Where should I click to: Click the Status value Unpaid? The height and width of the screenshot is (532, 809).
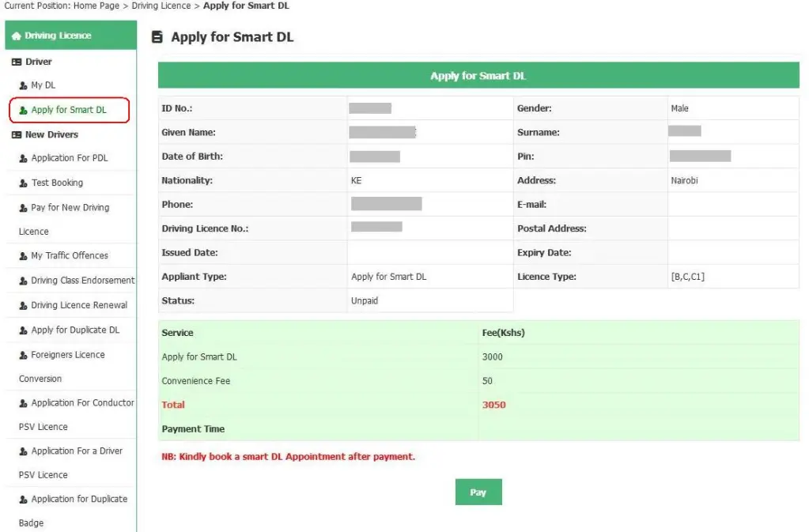click(365, 300)
